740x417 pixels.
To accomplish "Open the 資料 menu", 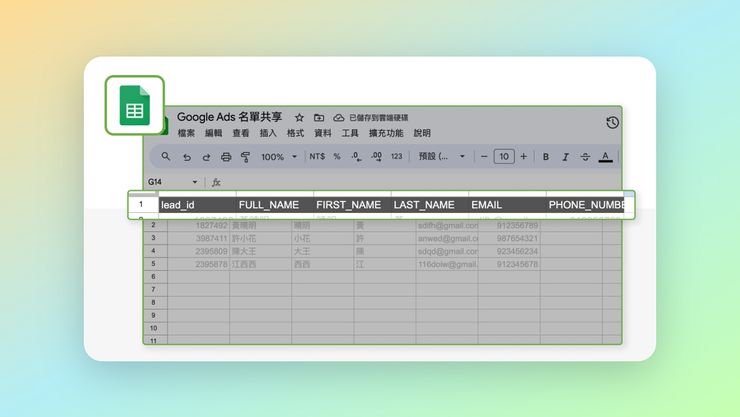I will (323, 133).
